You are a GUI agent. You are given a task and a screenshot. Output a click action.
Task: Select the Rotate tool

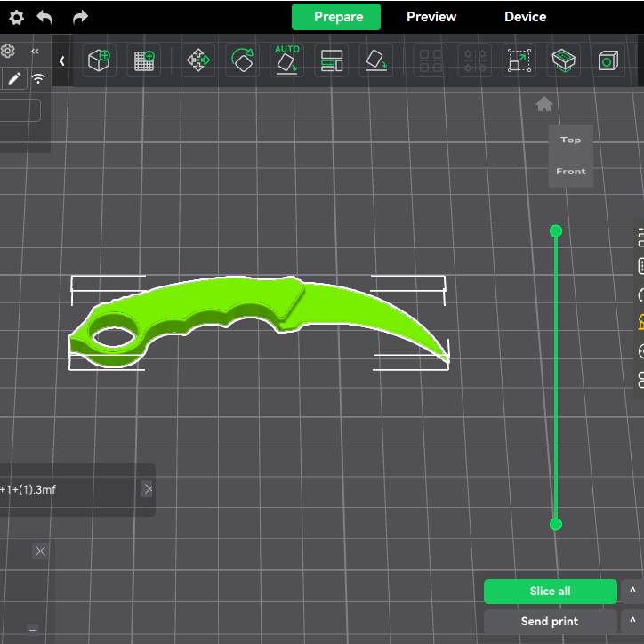(242, 60)
